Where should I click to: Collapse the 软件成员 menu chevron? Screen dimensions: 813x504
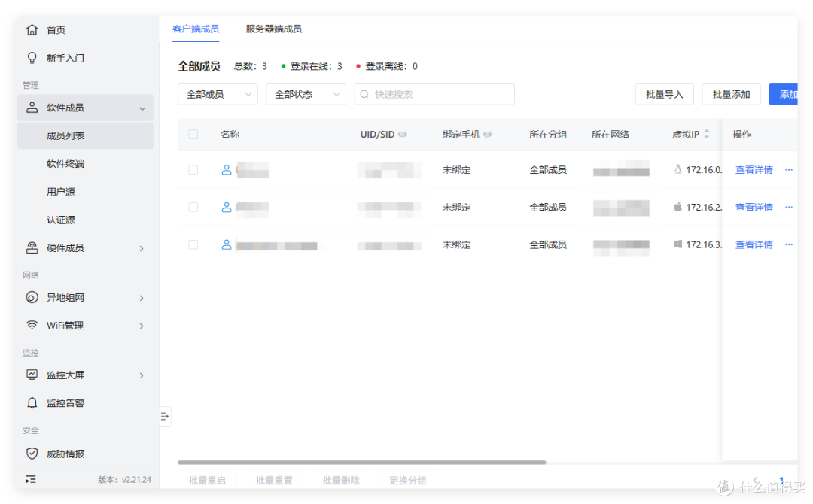coord(142,108)
